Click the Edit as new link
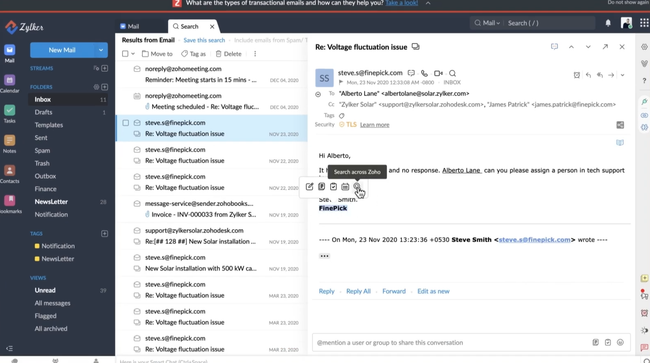The width and height of the screenshot is (650, 363). pos(433,291)
